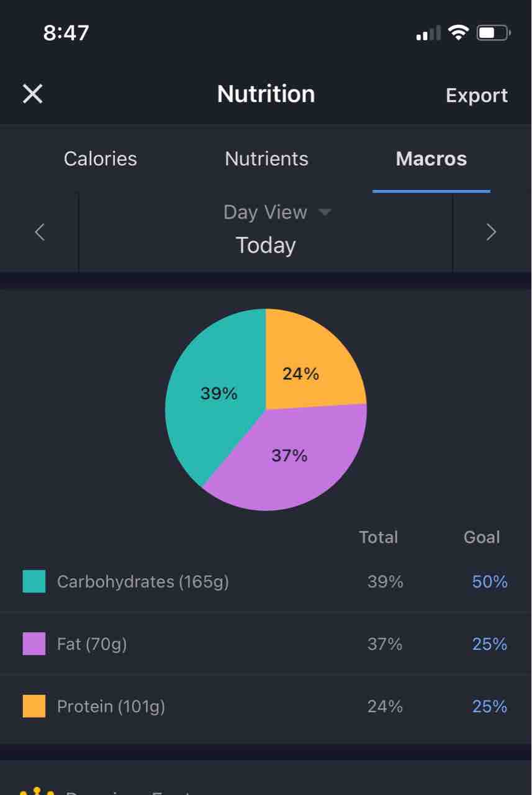Click the orange Protein color swatch
The height and width of the screenshot is (795, 532).
click(34, 706)
